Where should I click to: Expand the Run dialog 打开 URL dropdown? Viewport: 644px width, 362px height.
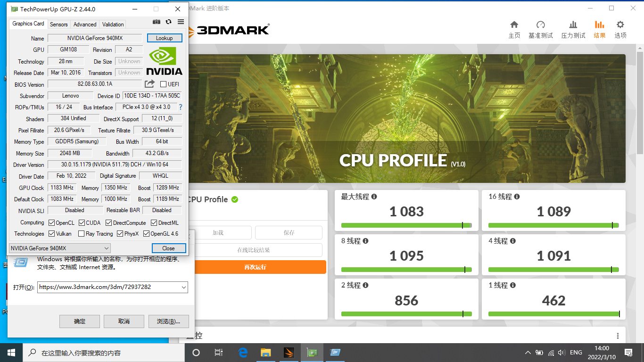tap(183, 287)
